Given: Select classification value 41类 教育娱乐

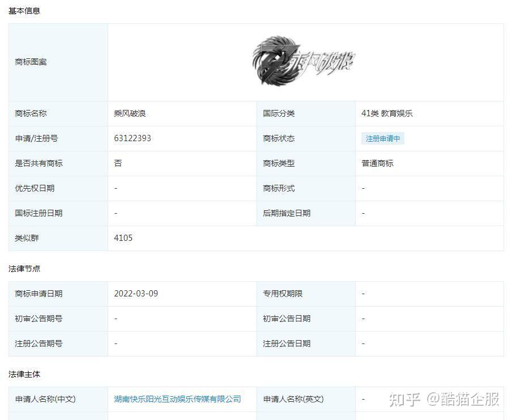Looking at the screenshot, I should pyautogui.click(x=387, y=113).
